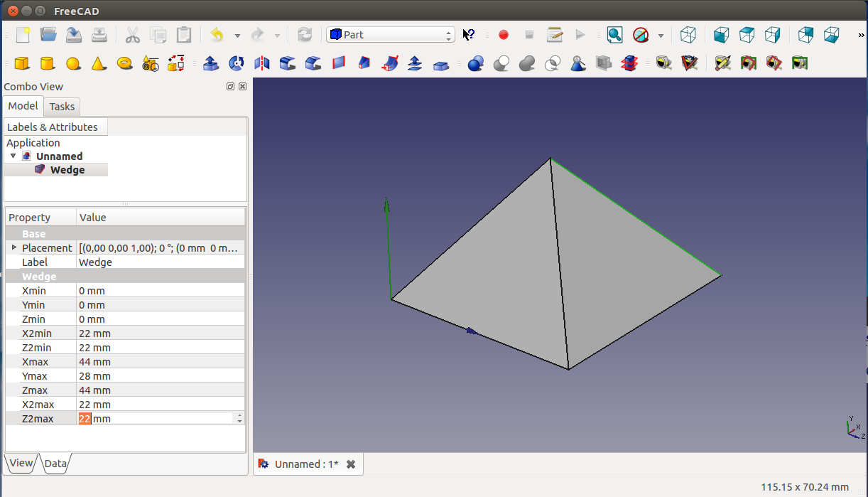868x497 pixels.
Task: Select the Extrude tool icon
Action: pyautogui.click(x=210, y=64)
